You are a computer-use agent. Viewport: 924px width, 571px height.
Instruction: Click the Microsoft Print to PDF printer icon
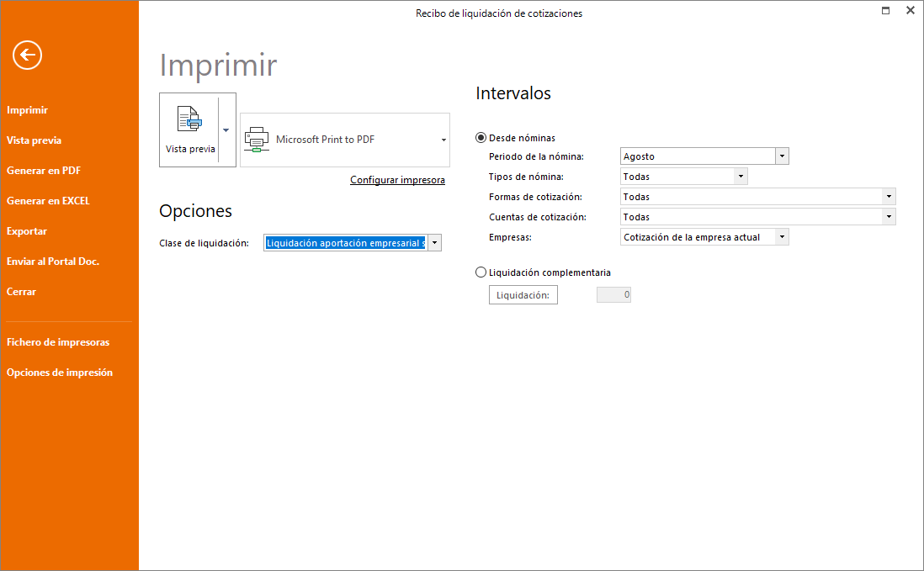coord(257,140)
